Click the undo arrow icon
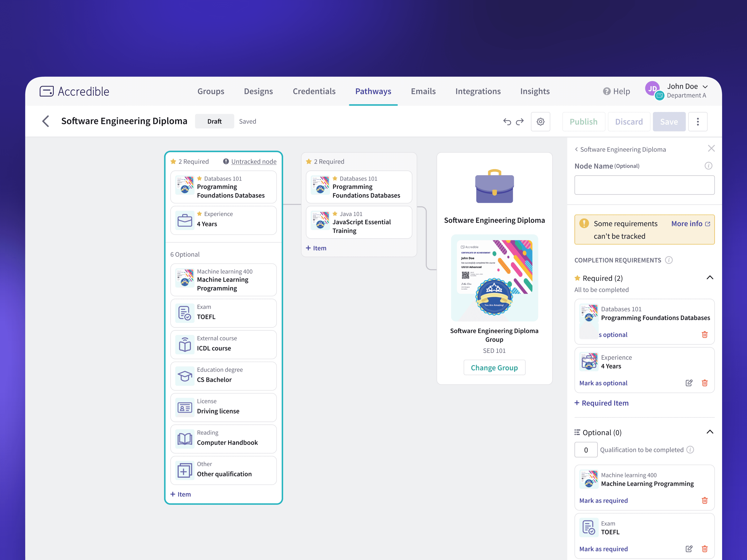Viewport: 747px width, 560px height. (507, 122)
